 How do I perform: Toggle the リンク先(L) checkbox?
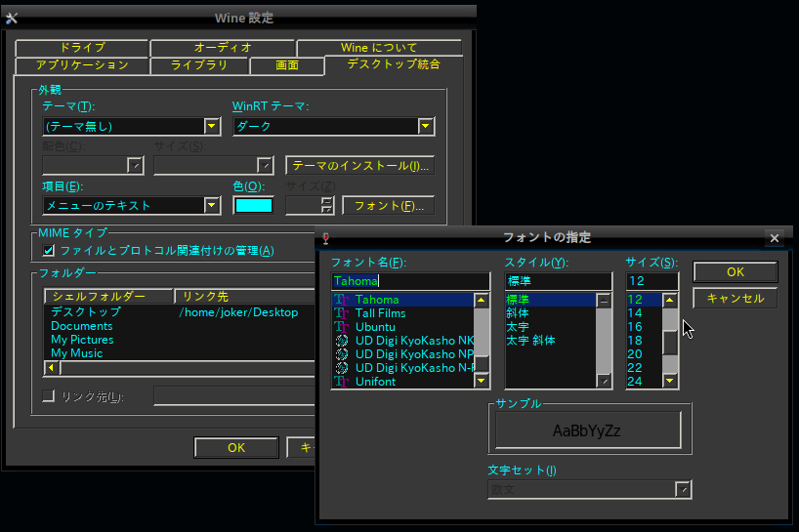point(49,395)
